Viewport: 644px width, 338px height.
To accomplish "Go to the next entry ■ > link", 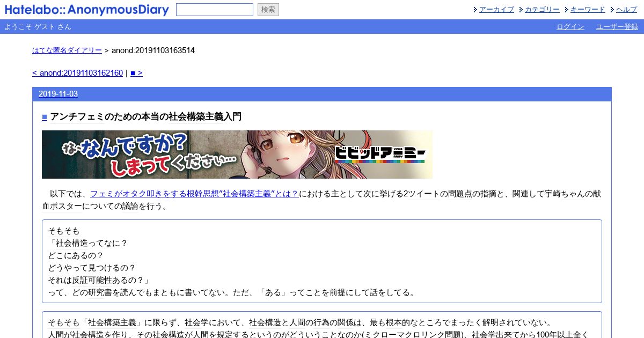I will 136,73.
